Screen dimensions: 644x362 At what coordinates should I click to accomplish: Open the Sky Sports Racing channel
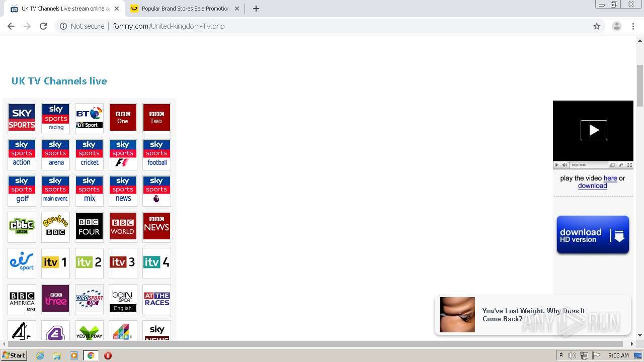(55, 118)
